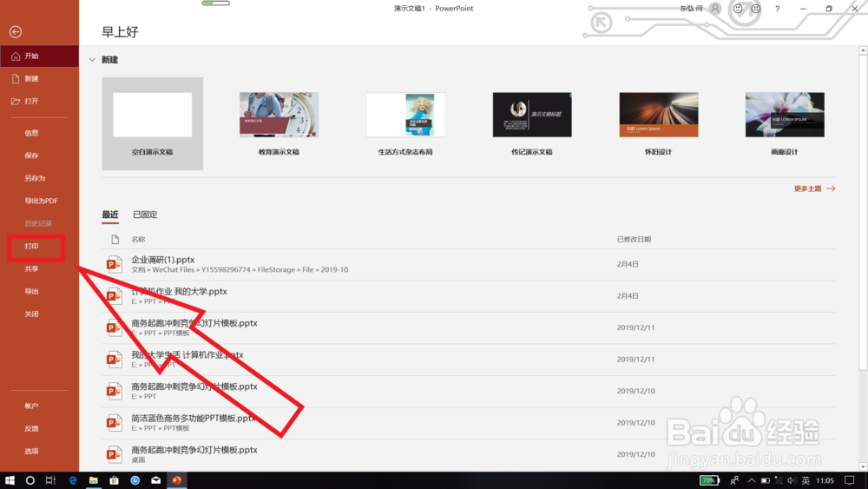Show hidden tray icons chevron

coord(751,480)
